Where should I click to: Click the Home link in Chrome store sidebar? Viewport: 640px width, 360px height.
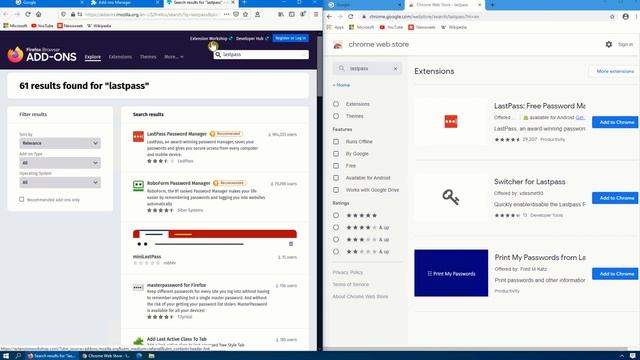pos(341,85)
